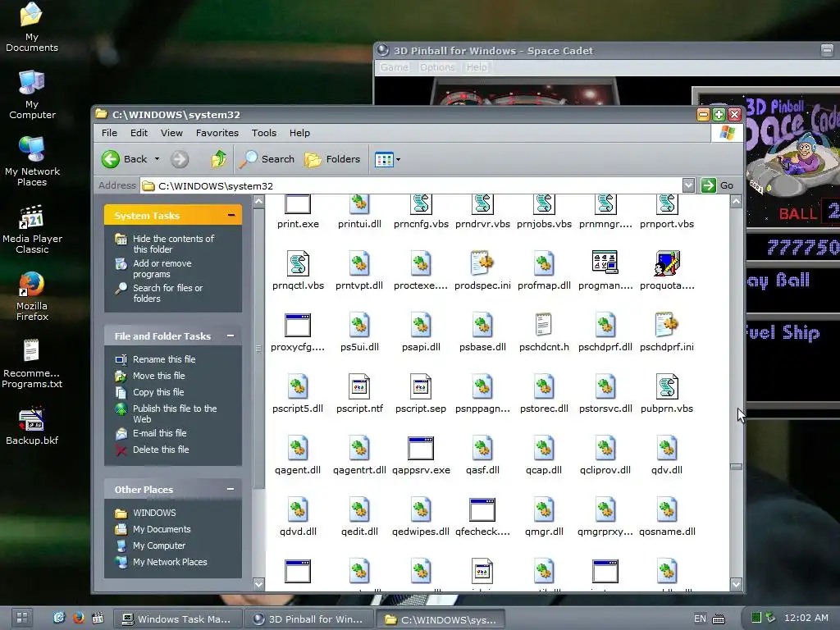Select the qfecheck file icon
This screenshot has width=840, height=630.
482,510
